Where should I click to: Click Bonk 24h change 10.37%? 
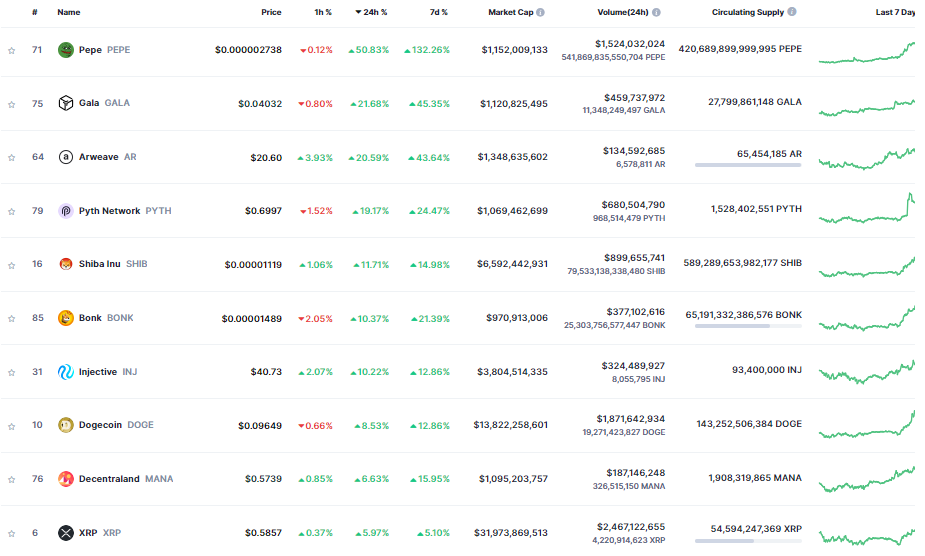coord(369,319)
